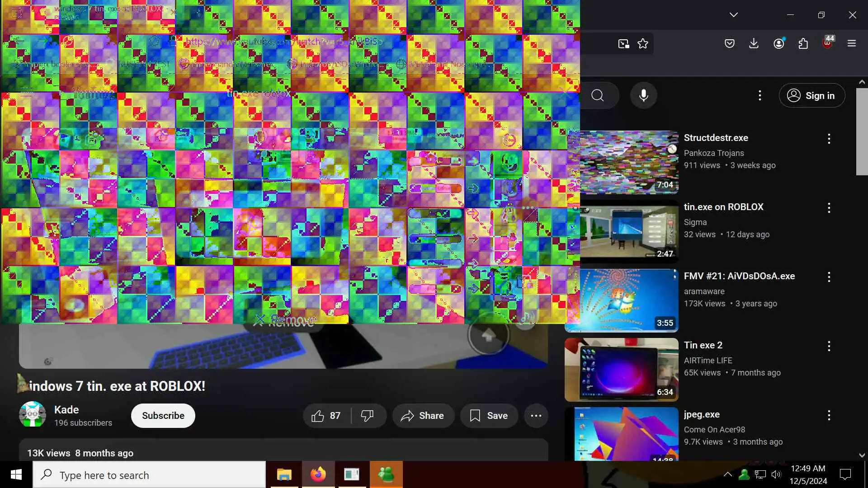Open Firefox hamburger application menu
This screenshot has height=488, width=868.
point(852,43)
